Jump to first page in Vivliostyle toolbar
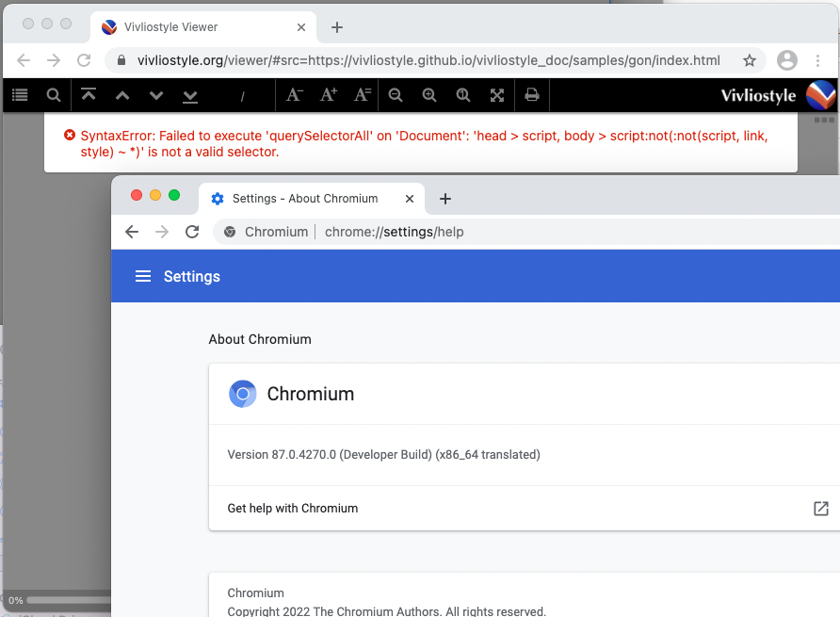The height and width of the screenshot is (617, 840). click(x=89, y=95)
